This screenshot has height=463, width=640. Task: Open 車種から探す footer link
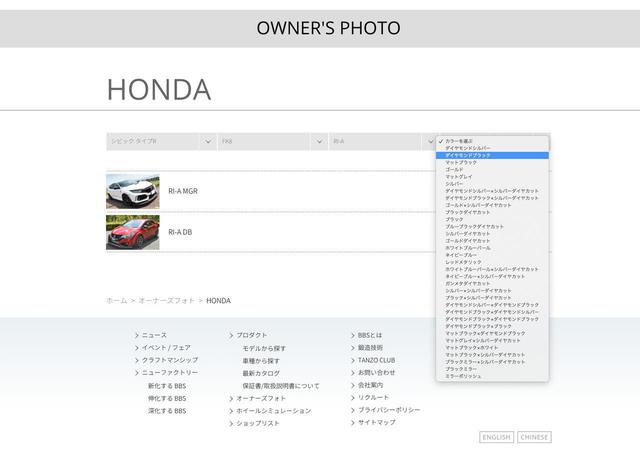261,361
